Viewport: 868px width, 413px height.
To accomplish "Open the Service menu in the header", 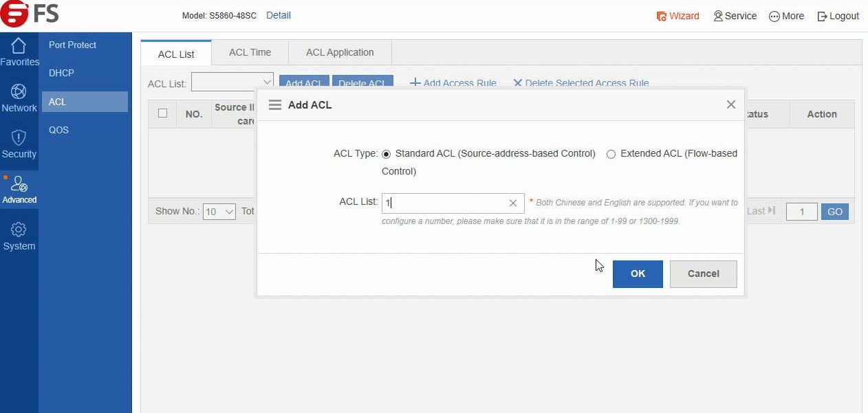I will pos(735,16).
